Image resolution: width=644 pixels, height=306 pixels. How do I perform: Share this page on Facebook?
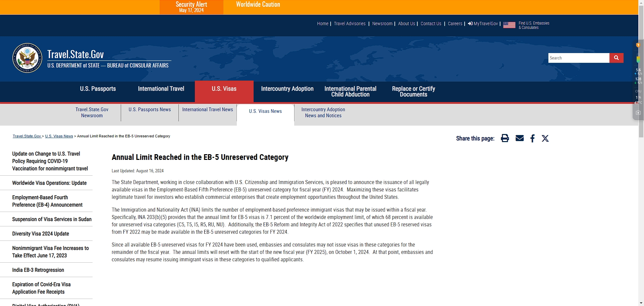(532, 138)
